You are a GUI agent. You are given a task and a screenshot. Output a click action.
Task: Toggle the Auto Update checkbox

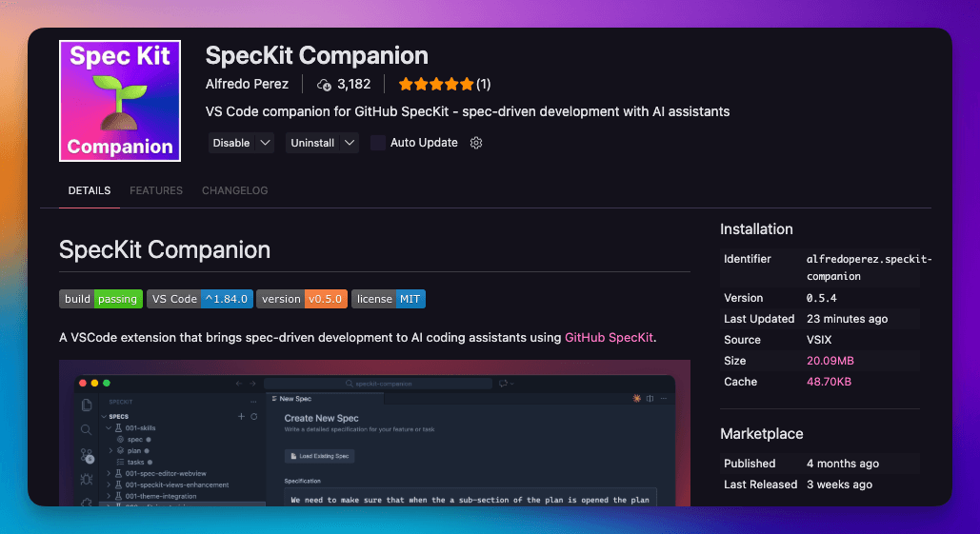pos(377,143)
